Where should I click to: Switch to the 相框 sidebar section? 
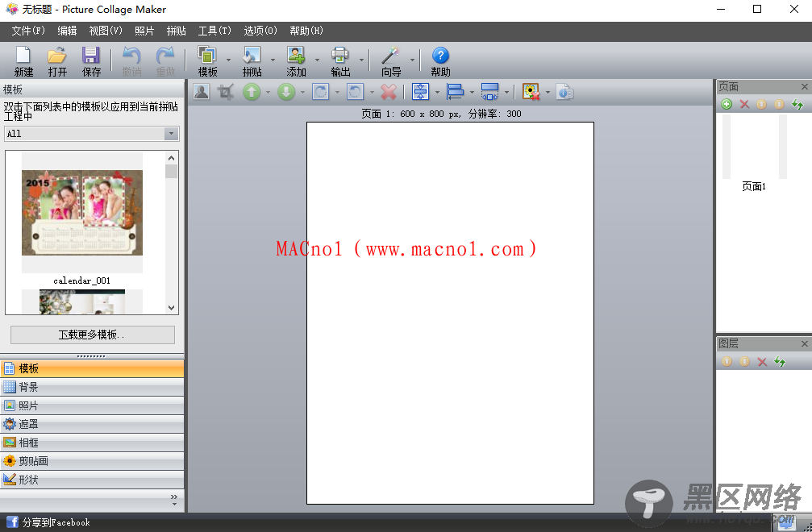[92, 443]
